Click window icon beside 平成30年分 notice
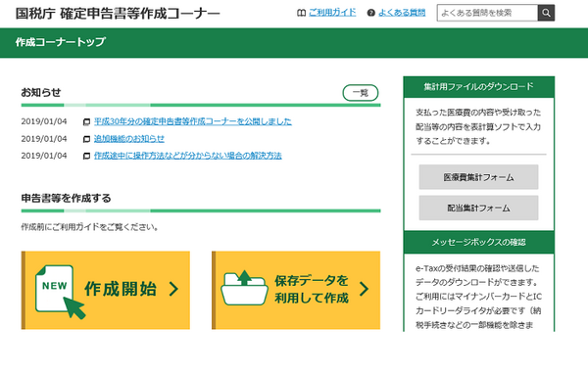The height and width of the screenshot is (373, 588). [86, 121]
